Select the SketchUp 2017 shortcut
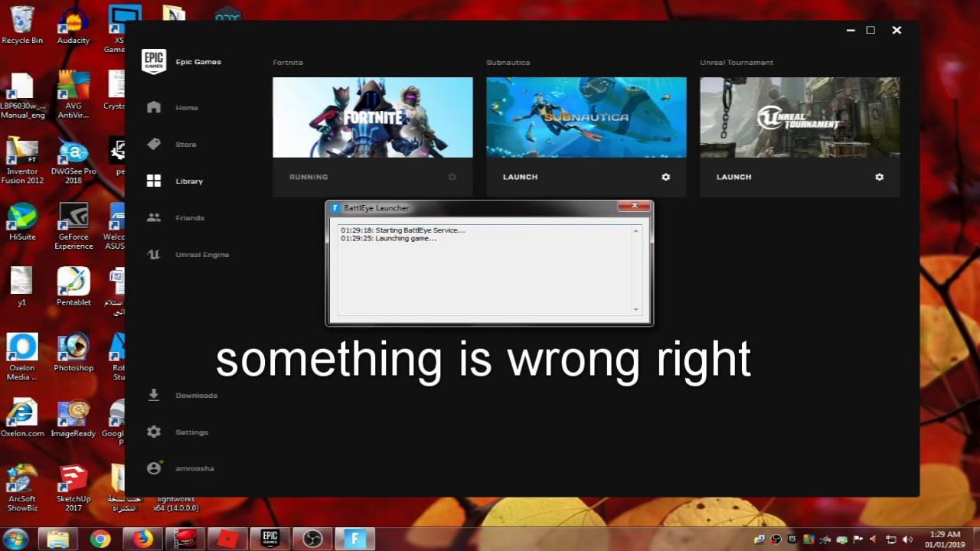 (x=73, y=488)
